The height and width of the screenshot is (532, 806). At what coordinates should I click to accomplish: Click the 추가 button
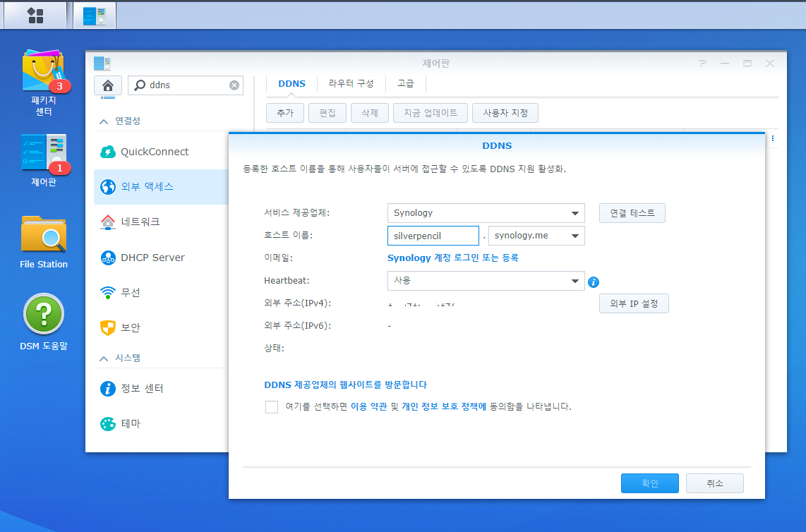pyautogui.click(x=284, y=113)
